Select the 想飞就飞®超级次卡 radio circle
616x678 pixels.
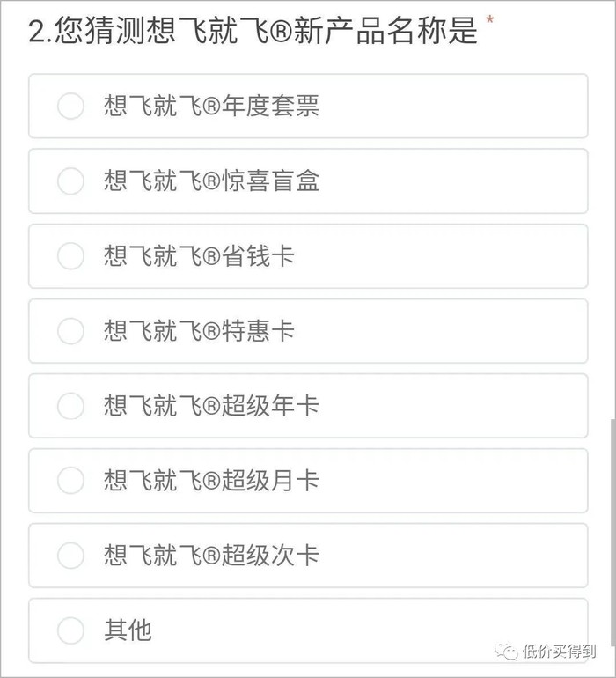click(x=70, y=556)
